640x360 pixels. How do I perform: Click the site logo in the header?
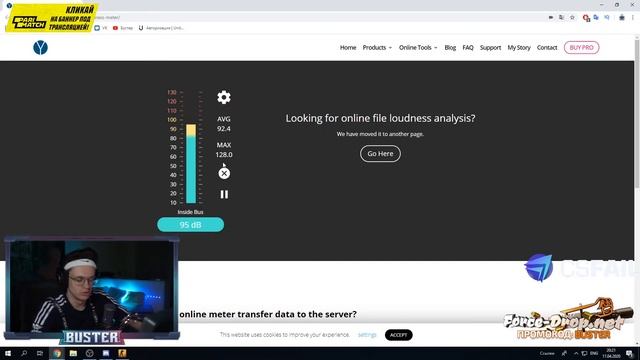tap(40, 48)
